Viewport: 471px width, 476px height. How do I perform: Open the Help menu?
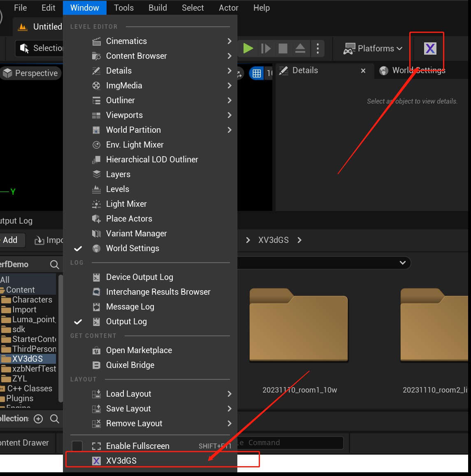pos(261,7)
